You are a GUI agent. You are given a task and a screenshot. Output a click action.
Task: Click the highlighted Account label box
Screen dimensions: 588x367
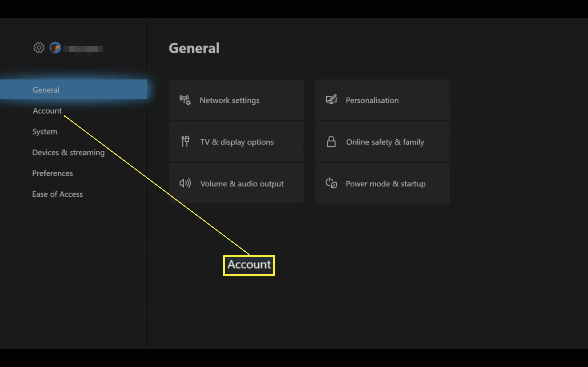(249, 265)
